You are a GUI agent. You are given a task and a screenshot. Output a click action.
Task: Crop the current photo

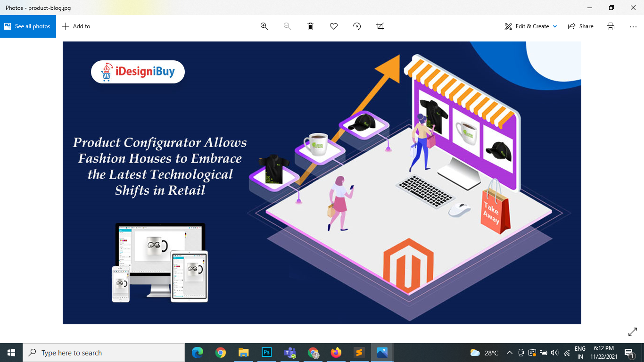[380, 26]
